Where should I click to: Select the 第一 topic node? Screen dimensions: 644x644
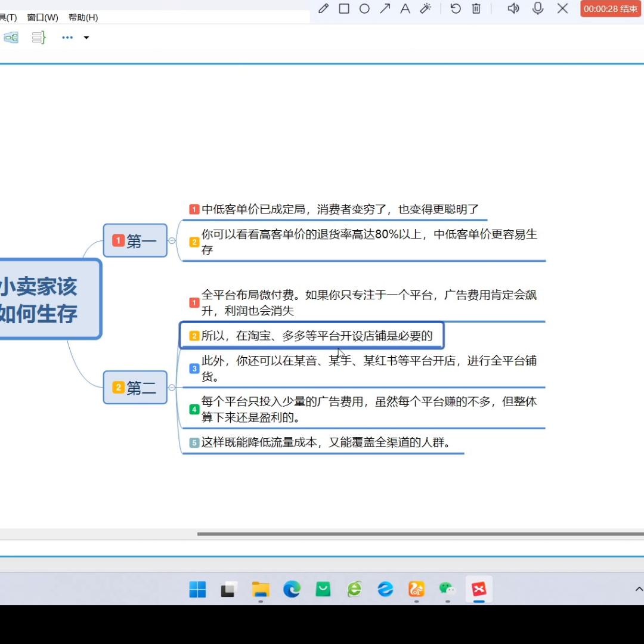coord(135,241)
